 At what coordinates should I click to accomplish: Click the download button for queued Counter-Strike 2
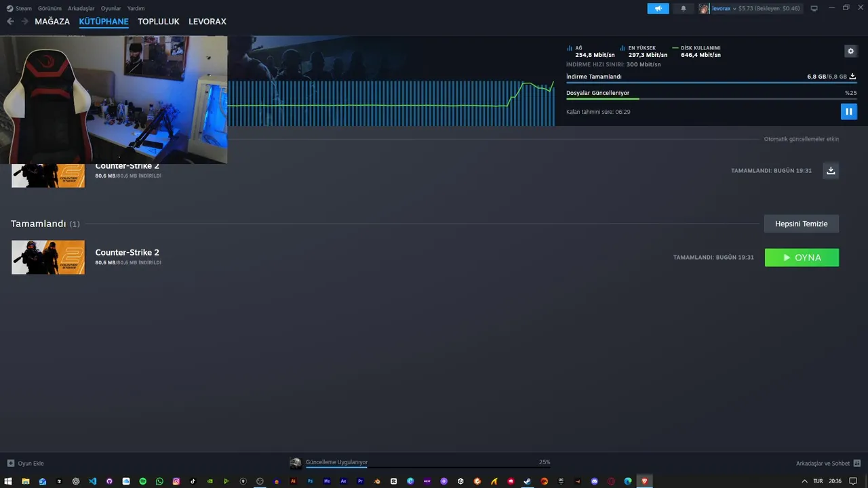click(831, 170)
